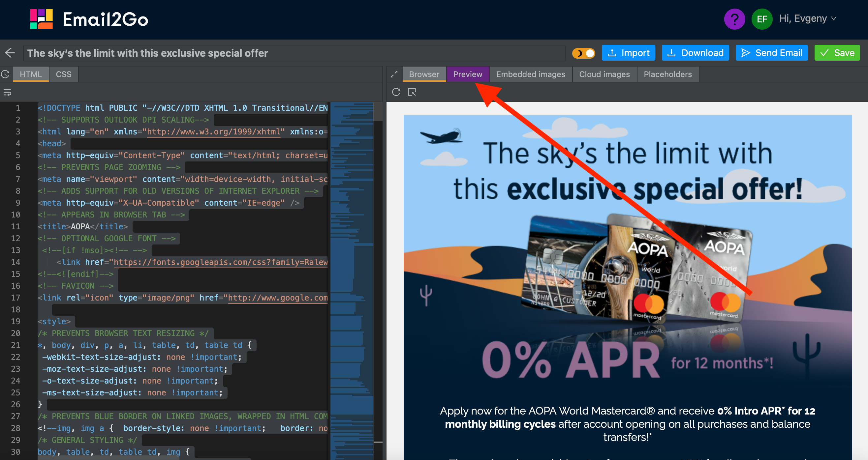Open the Cloud images tab

click(x=604, y=74)
